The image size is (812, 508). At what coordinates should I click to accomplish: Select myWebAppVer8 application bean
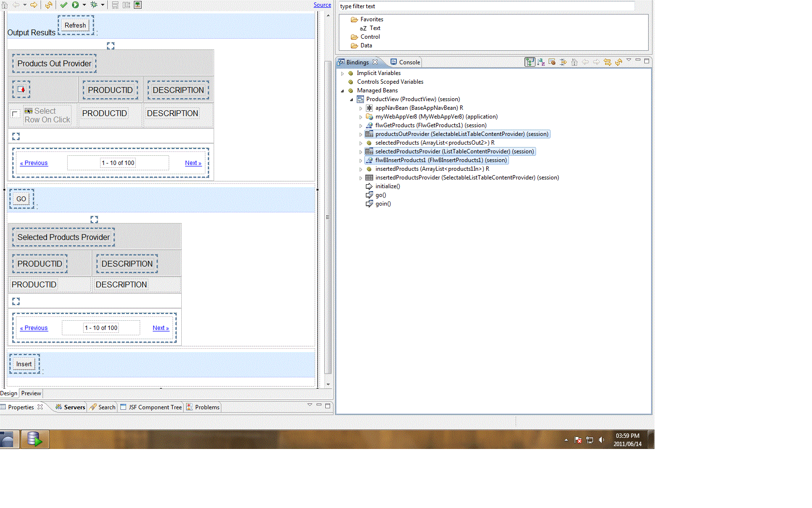tap(436, 117)
